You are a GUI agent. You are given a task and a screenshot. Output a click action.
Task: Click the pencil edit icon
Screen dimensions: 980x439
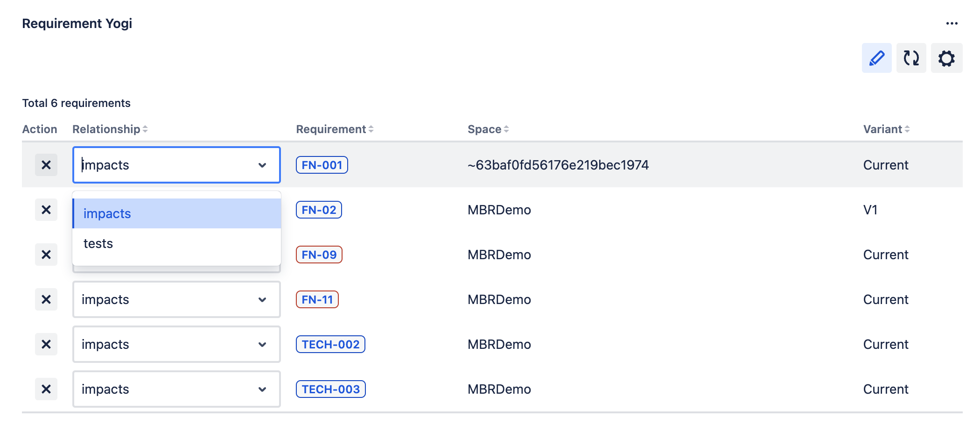[876, 58]
